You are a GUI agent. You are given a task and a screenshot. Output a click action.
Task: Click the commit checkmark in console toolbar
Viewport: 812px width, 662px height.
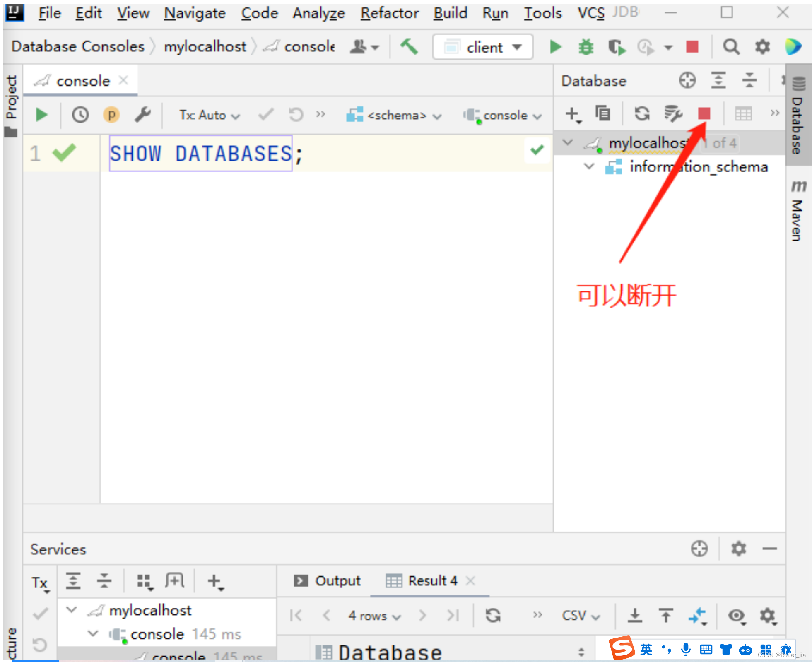tap(265, 114)
